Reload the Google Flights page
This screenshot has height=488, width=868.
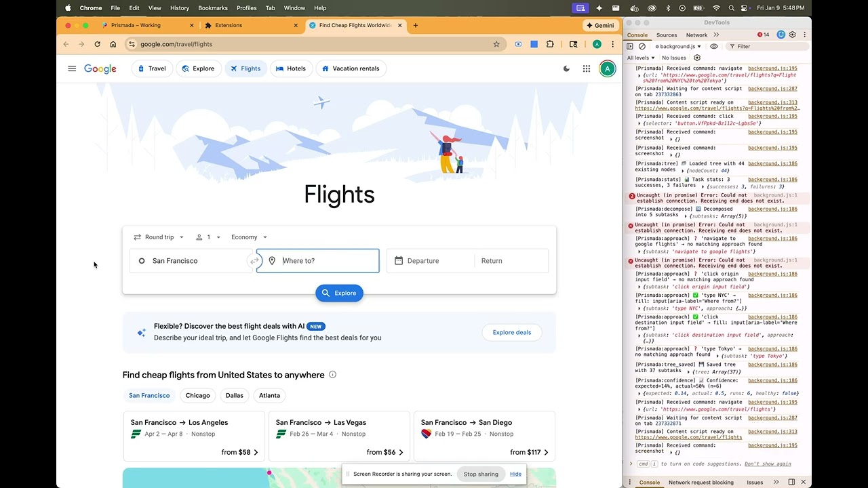point(97,44)
